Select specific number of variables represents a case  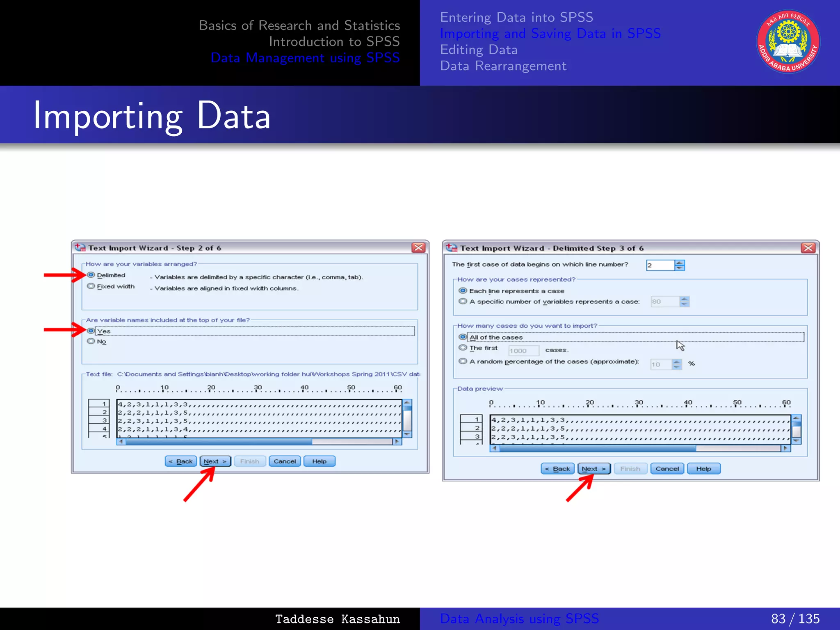coord(463,301)
